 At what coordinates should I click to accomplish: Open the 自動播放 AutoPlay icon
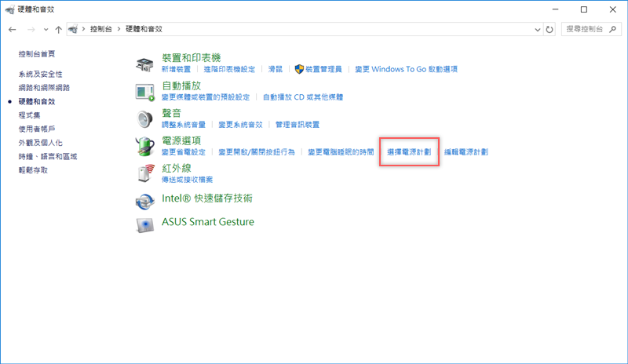click(x=144, y=92)
